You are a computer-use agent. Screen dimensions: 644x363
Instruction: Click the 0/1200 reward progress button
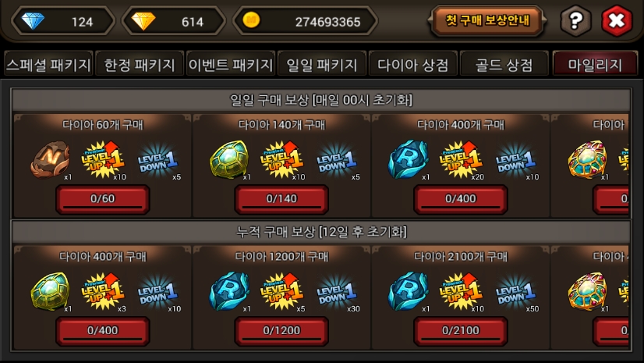(x=281, y=330)
